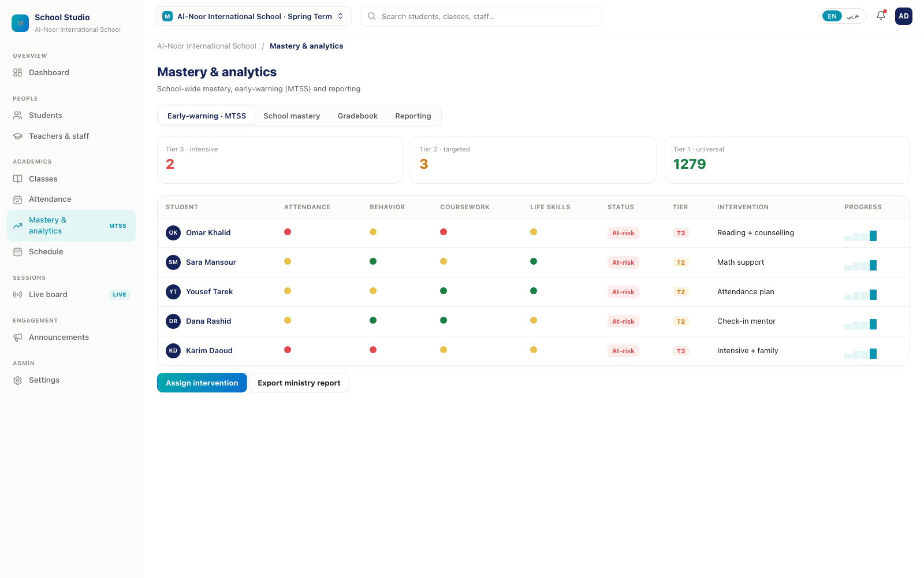
Task: Open the AD user avatar menu
Action: (904, 16)
